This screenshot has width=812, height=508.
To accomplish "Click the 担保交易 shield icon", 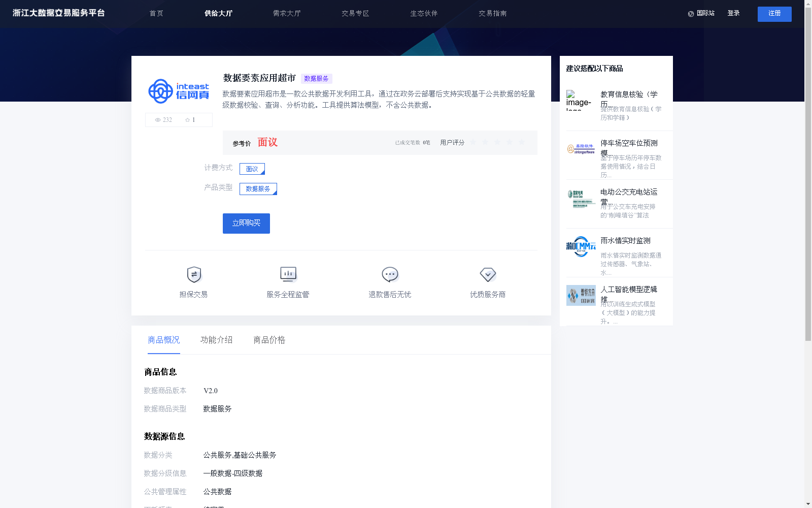I will (194, 274).
